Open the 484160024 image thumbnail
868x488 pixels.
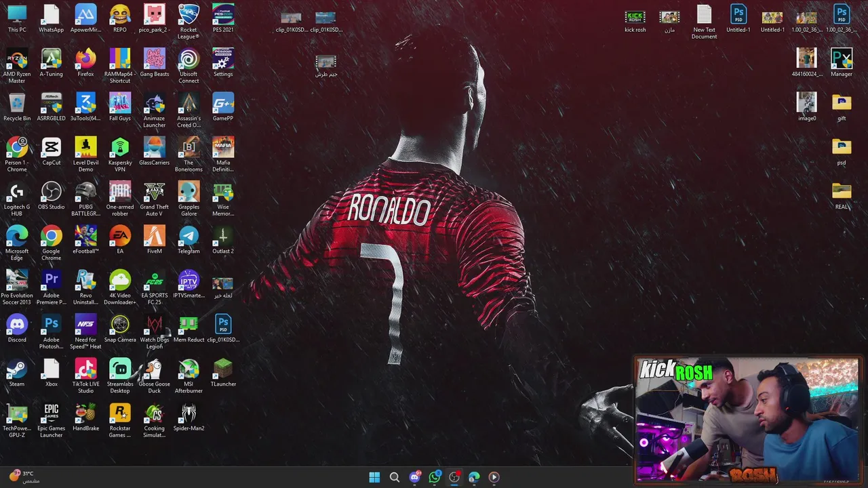tap(807, 62)
